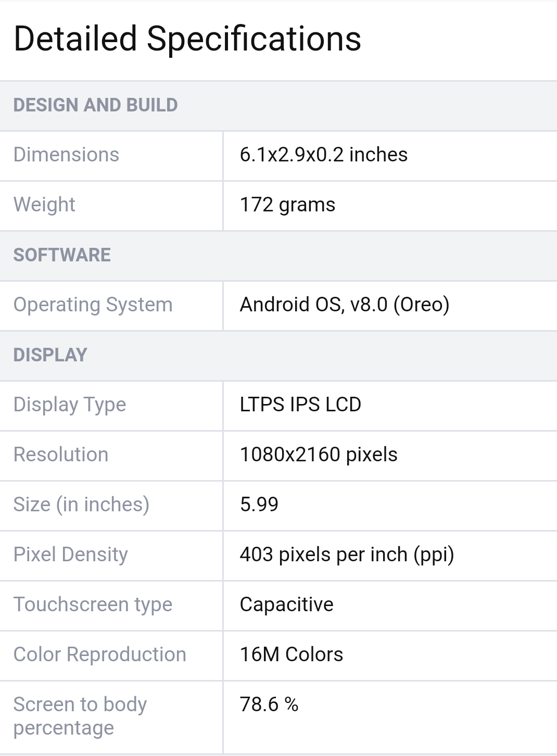The height and width of the screenshot is (756, 557).
Task: Click the 5.99 screen size value
Action: (259, 505)
